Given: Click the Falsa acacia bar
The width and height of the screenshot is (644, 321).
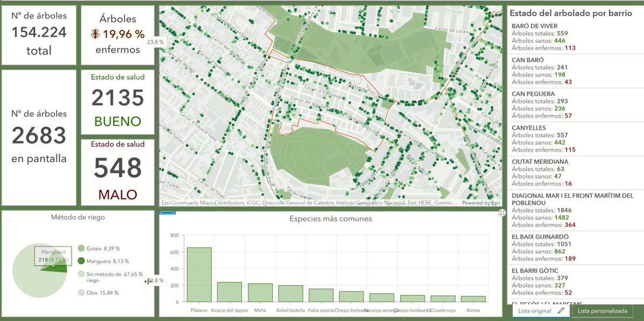Looking at the screenshot, I should tap(321, 295).
